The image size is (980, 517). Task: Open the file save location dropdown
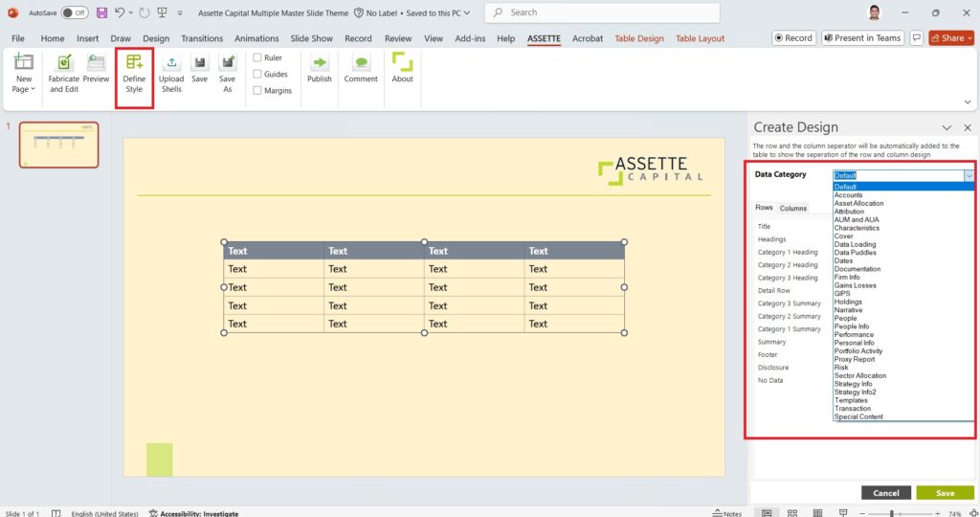pyautogui.click(x=466, y=12)
